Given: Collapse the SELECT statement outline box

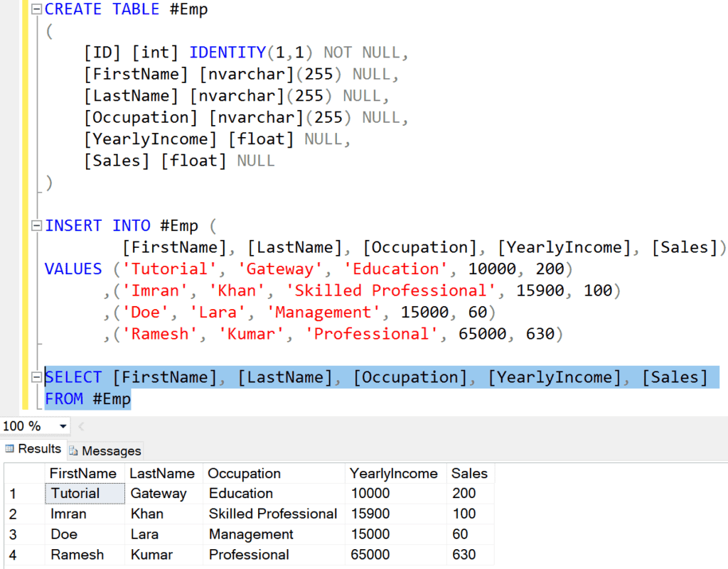Looking at the screenshot, I should pyautogui.click(x=36, y=377).
